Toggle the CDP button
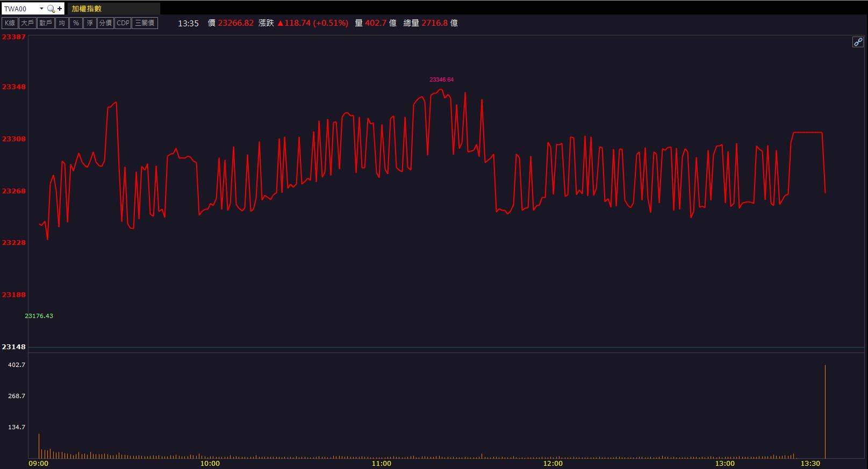The height and width of the screenshot is (469, 868). (123, 23)
